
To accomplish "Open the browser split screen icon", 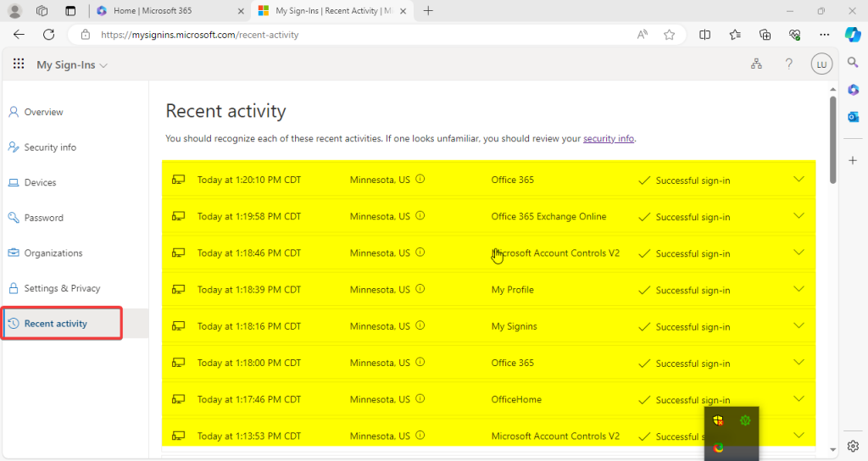I will pyautogui.click(x=704, y=35).
